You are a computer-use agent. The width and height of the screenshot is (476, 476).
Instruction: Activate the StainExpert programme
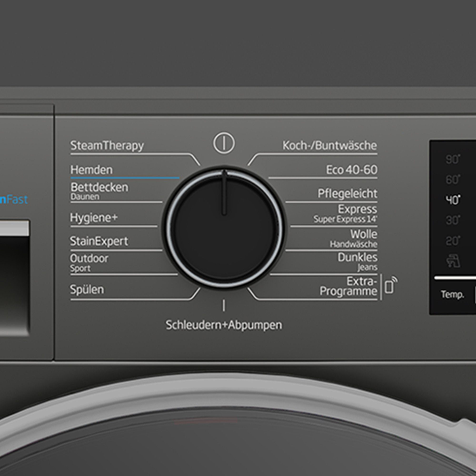tap(99, 241)
